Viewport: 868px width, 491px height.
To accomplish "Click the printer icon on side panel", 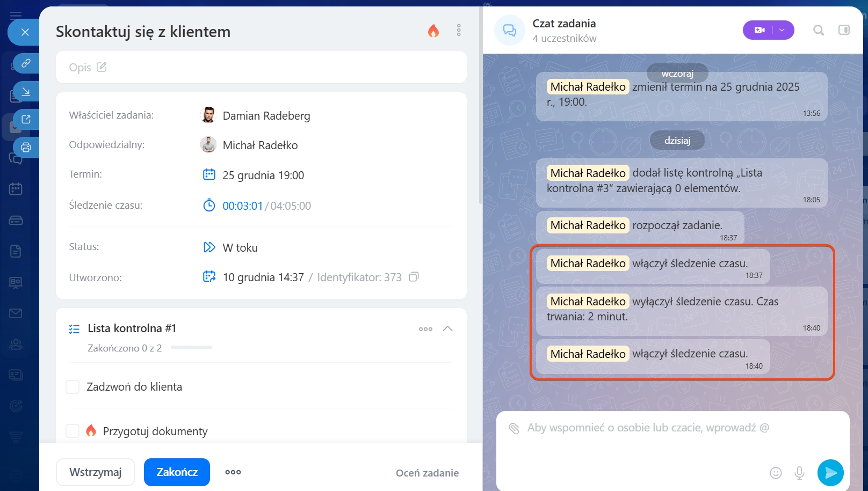I will pos(26,147).
